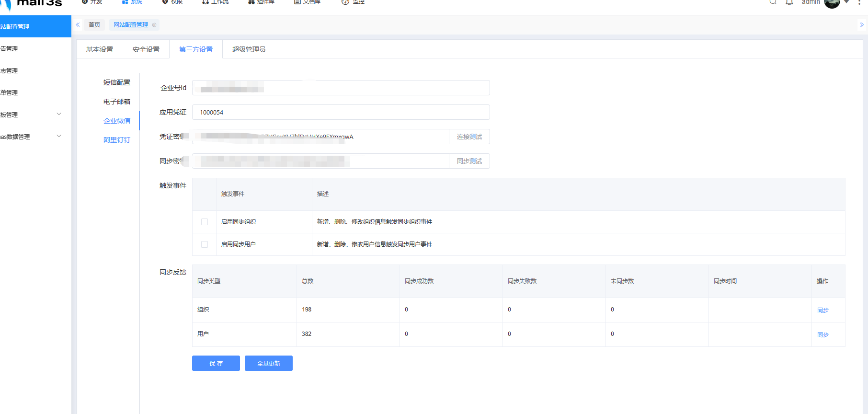Open the 安全设置 tab
Image resolution: width=868 pixels, height=414 pixels.
point(146,49)
